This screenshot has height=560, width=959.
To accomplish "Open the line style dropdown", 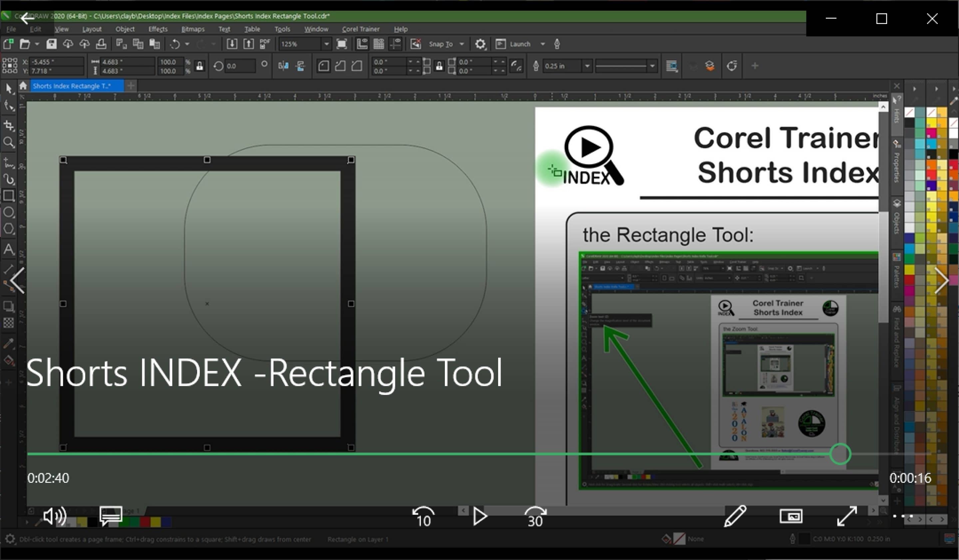I will pos(652,66).
